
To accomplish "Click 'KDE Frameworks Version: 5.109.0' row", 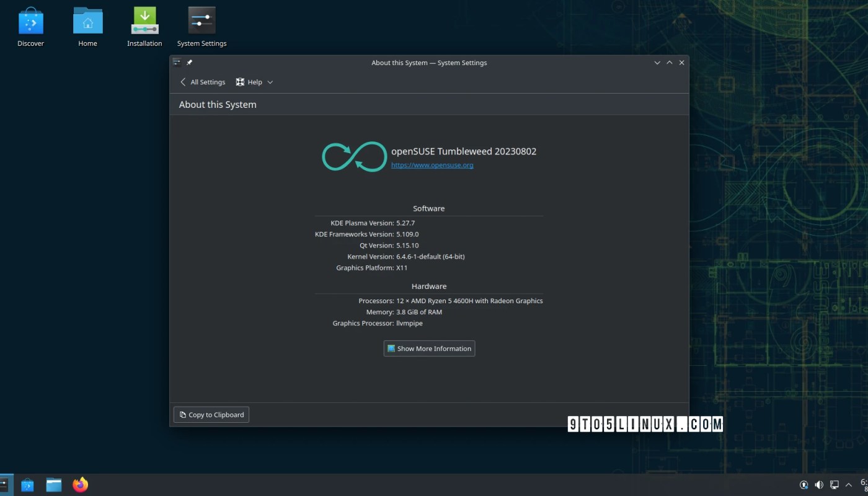I will point(367,234).
